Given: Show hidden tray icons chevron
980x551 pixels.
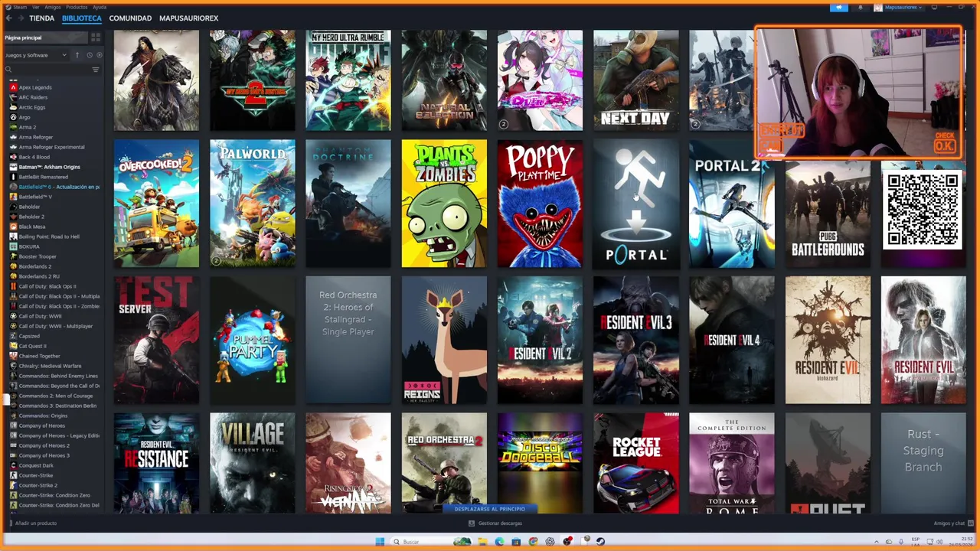Looking at the screenshot, I should (x=877, y=542).
